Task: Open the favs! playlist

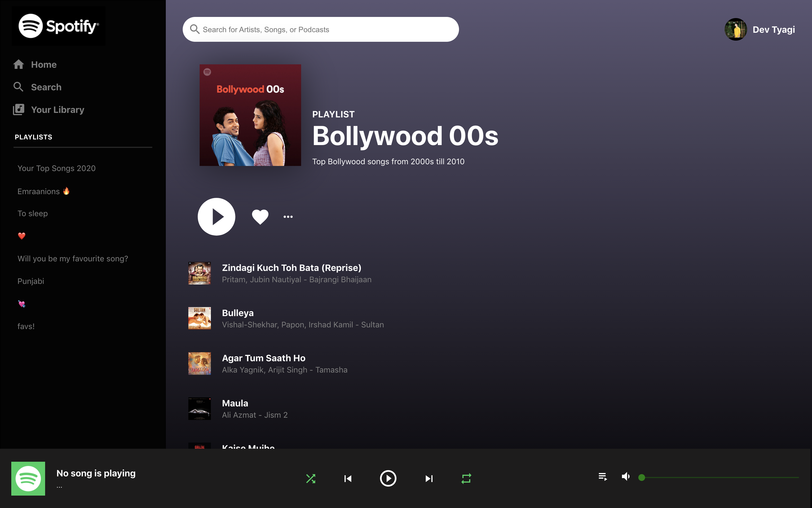Action: click(x=26, y=326)
